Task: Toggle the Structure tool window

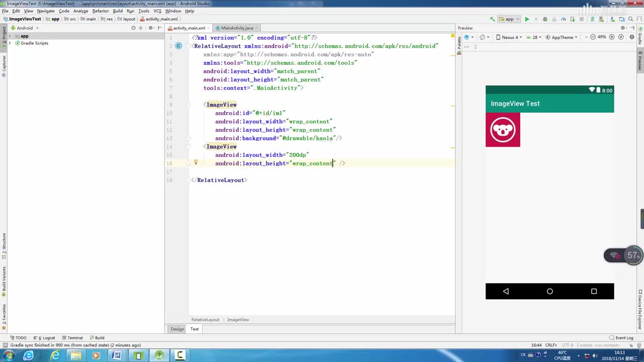Action: 4,246
